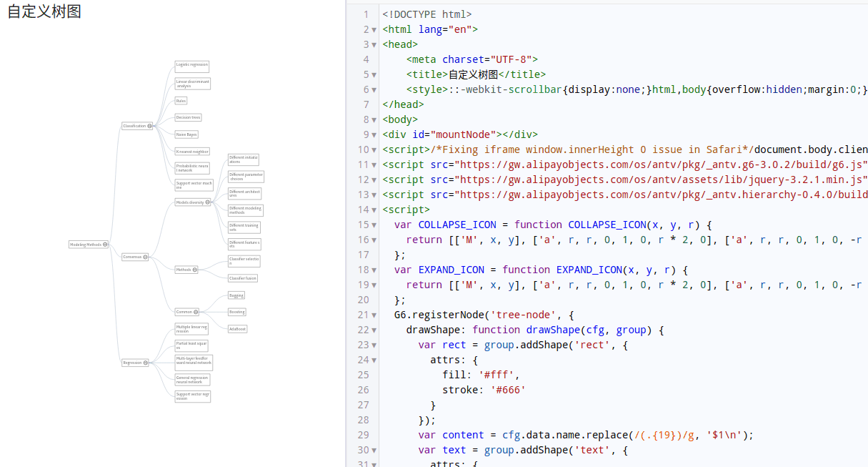Click the Bagging node
Viewport: 868px width, 467px height.
pos(236,295)
